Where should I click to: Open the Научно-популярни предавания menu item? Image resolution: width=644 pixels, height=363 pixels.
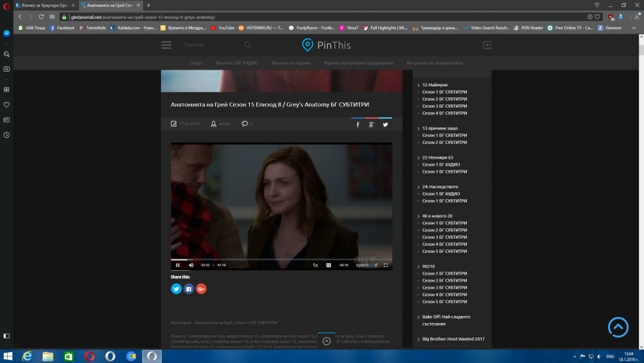(x=358, y=63)
